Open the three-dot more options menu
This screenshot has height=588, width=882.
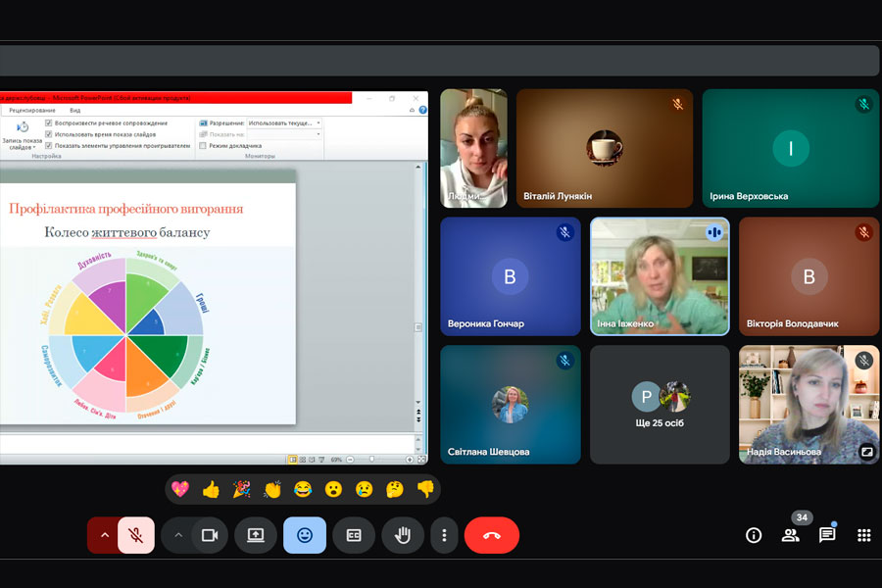444,535
